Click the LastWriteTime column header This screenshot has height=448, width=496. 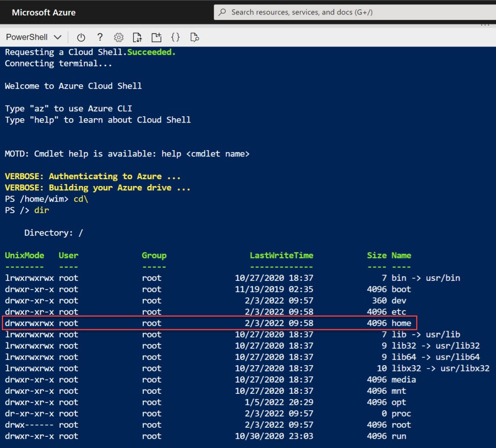(x=281, y=255)
